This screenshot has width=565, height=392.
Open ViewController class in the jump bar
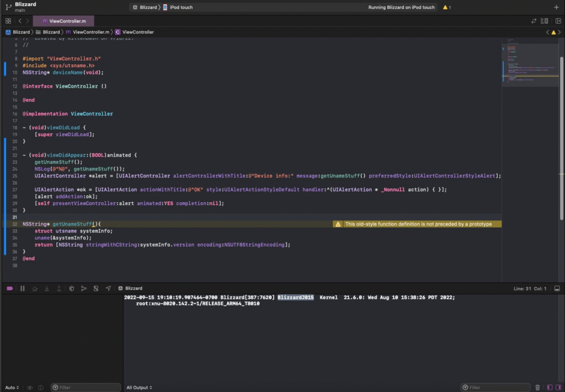[135, 32]
